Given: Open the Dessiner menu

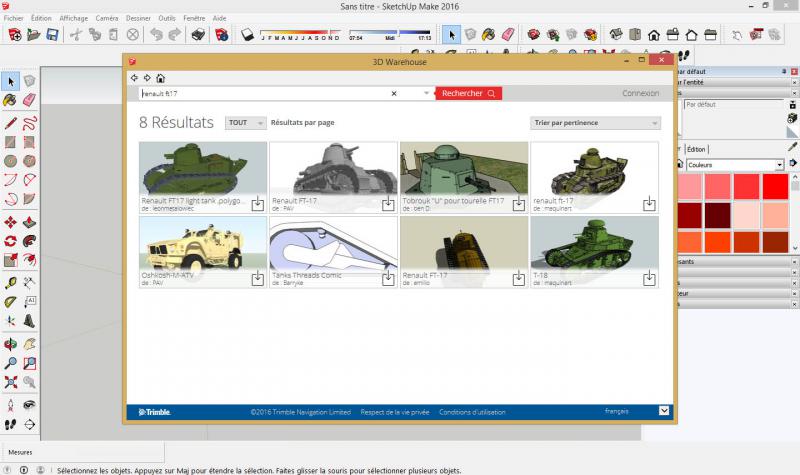Looking at the screenshot, I should tap(138, 18).
